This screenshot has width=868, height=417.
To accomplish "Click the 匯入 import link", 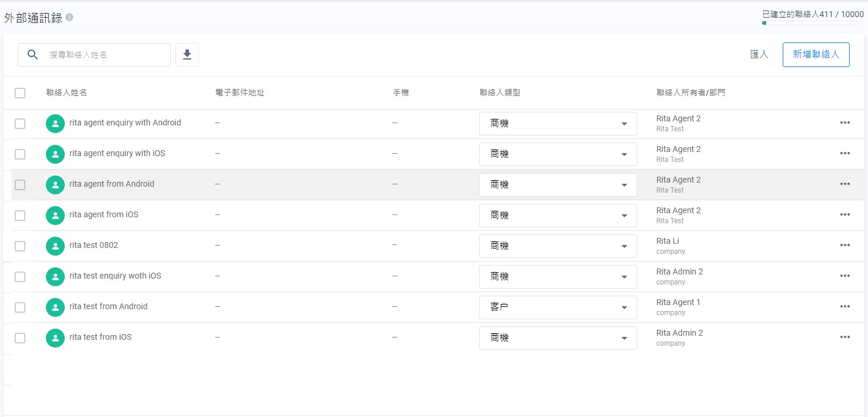I will point(759,55).
